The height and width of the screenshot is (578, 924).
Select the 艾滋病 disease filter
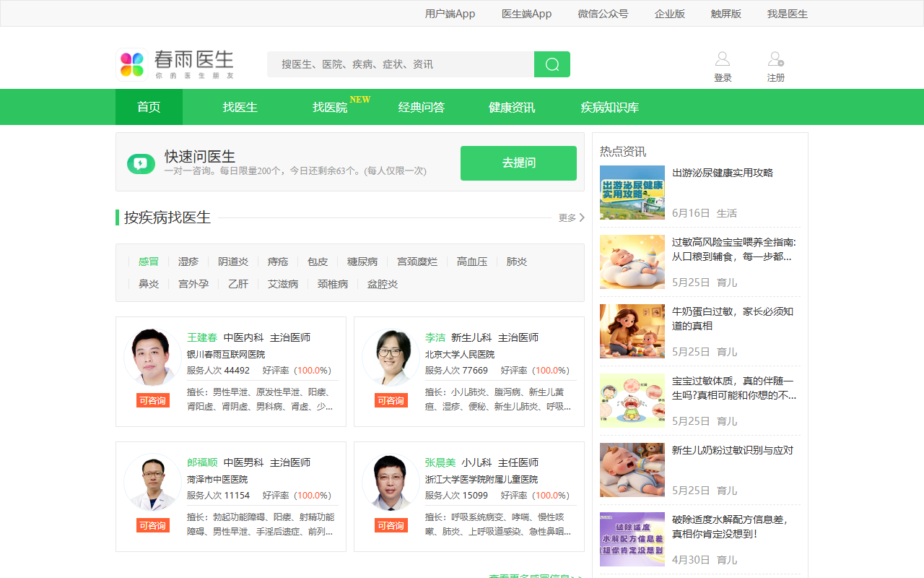coord(283,284)
